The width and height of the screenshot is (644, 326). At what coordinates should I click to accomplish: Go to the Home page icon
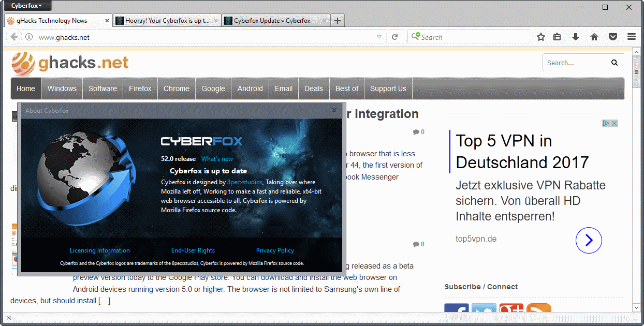click(594, 37)
